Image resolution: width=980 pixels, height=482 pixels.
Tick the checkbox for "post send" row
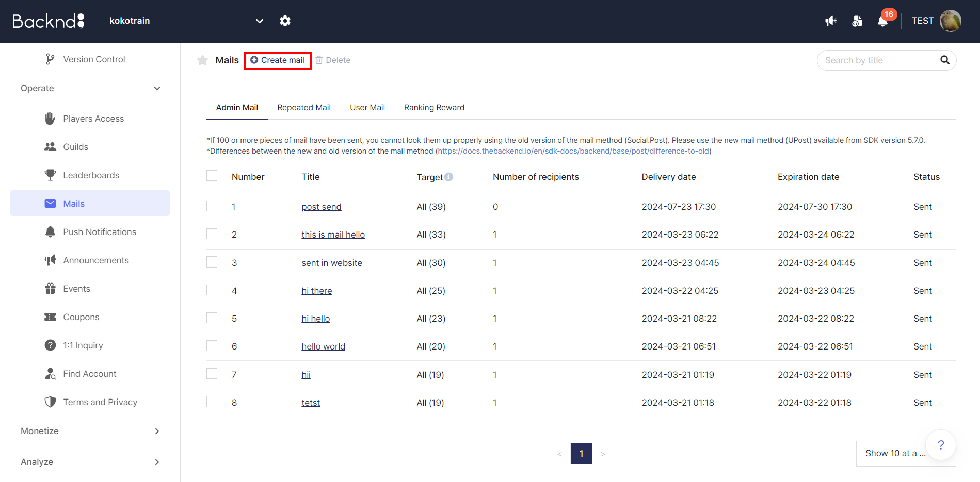(x=212, y=206)
